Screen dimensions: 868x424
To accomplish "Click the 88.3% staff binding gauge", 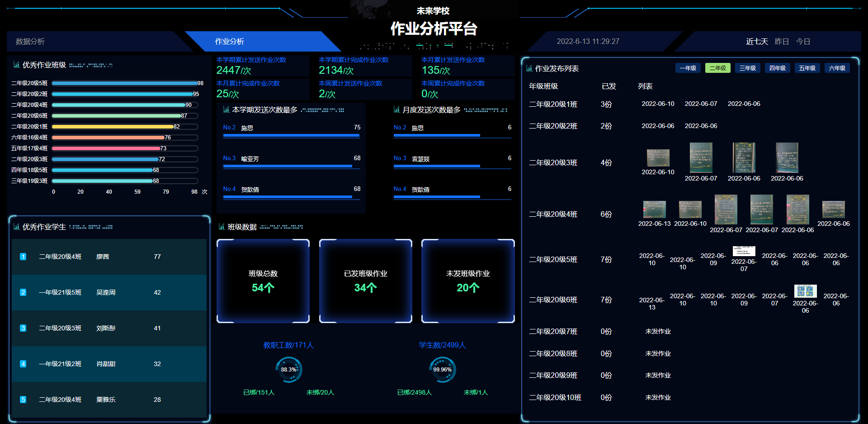I will (x=288, y=370).
